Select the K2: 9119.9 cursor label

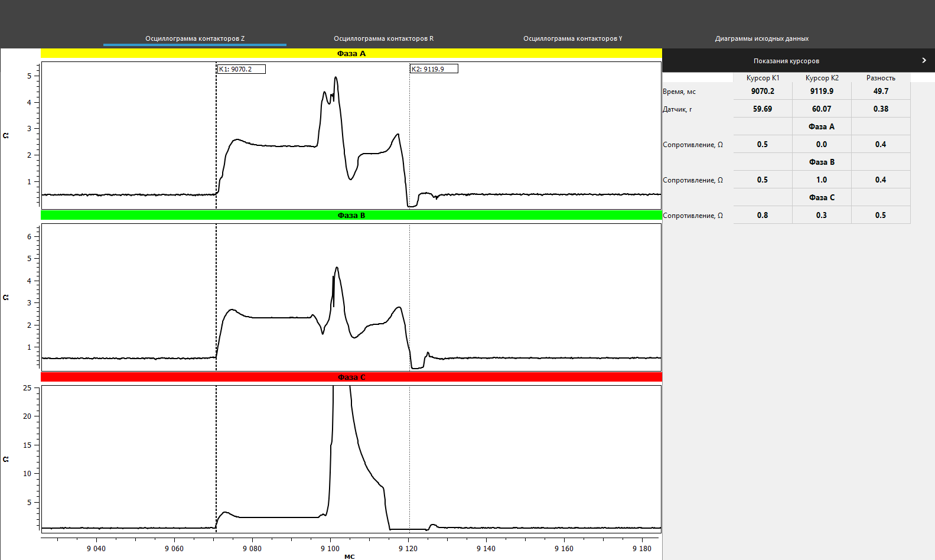pyautogui.click(x=434, y=69)
